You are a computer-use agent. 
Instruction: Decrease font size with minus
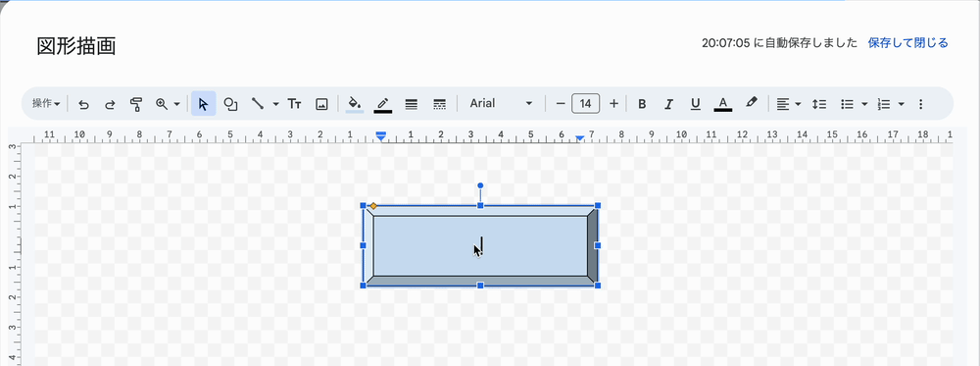click(x=561, y=104)
